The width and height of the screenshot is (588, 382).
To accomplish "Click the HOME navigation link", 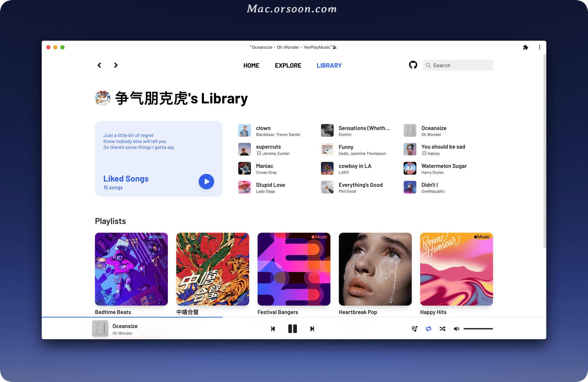I will click(x=251, y=65).
